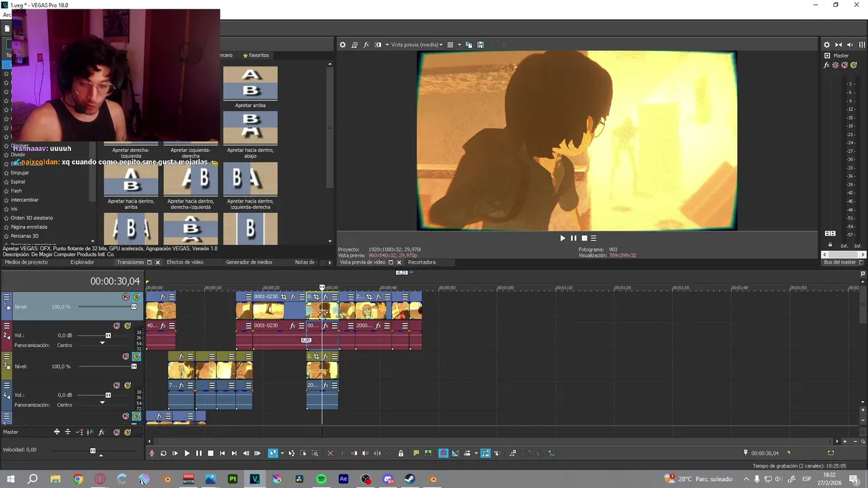Image resolution: width=868 pixels, height=488 pixels.
Task: Toggle Auto ripple icon
Action: pos(467,453)
